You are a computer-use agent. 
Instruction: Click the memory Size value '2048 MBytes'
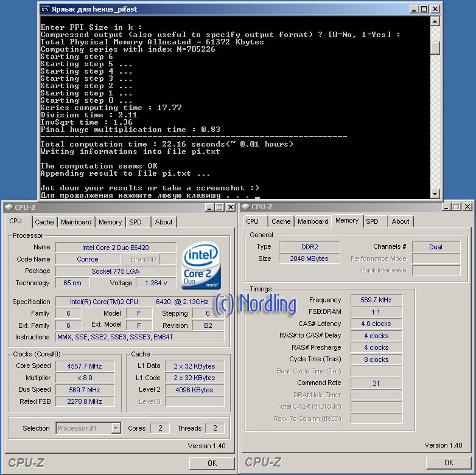click(x=309, y=258)
